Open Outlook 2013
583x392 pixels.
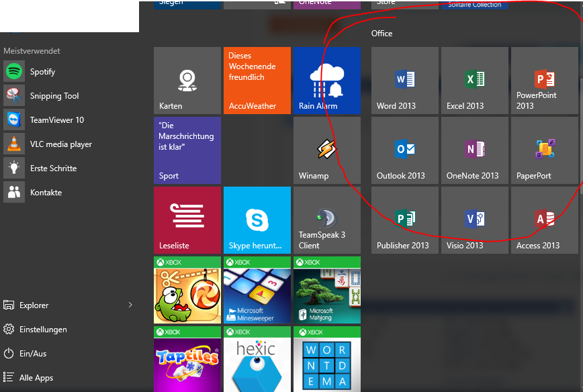click(404, 150)
